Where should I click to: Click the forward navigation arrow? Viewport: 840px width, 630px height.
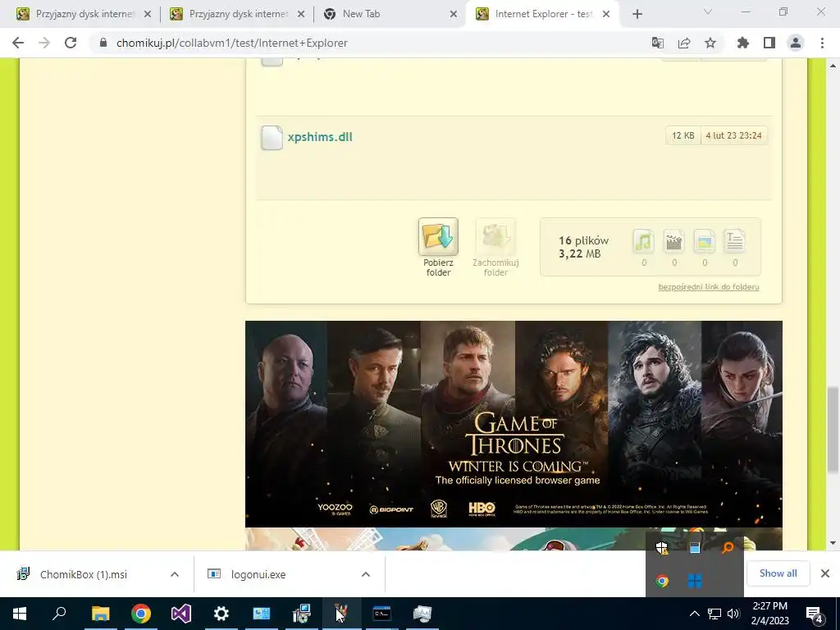point(44,43)
